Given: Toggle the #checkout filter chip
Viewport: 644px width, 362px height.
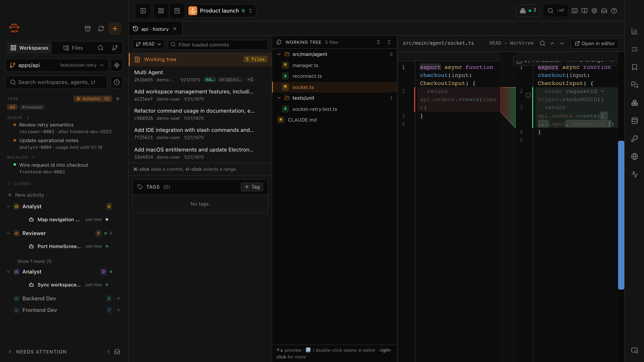Looking at the screenshot, I should 32,107.
